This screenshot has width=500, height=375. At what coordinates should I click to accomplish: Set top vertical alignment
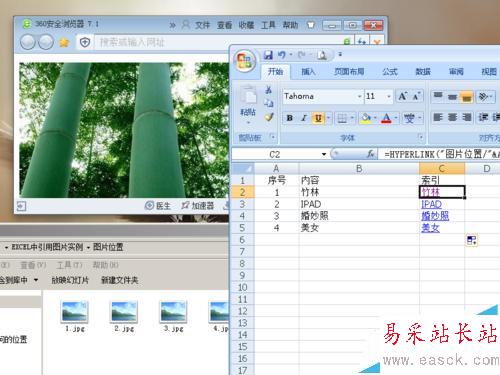(438, 96)
